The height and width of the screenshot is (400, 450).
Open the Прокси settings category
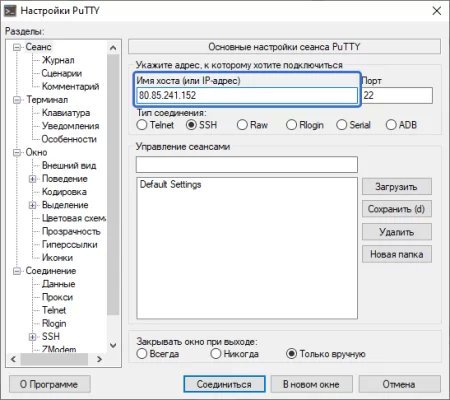tap(57, 297)
